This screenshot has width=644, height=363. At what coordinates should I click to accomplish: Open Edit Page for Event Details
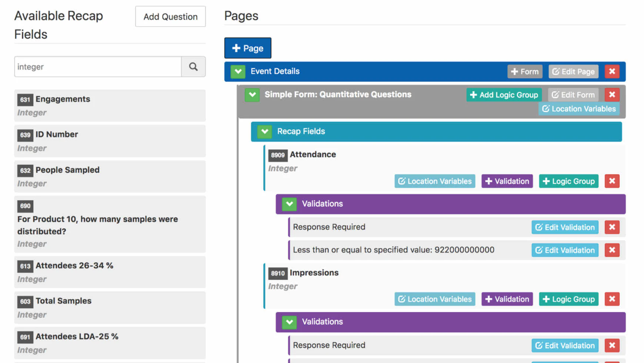point(573,71)
